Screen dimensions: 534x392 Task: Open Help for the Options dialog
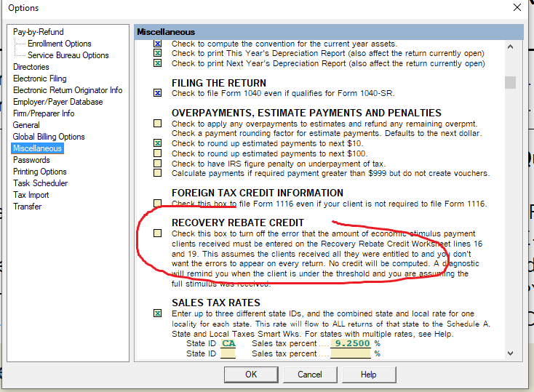coord(369,375)
